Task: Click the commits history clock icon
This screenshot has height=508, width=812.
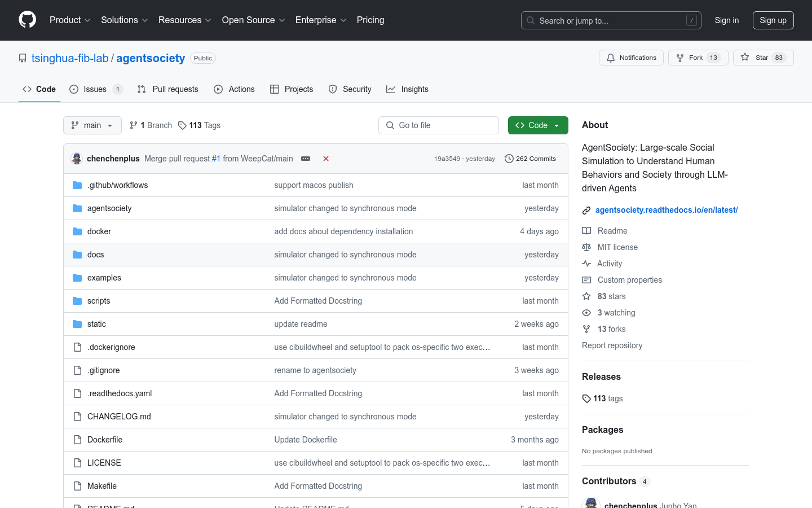Action: click(509, 159)
